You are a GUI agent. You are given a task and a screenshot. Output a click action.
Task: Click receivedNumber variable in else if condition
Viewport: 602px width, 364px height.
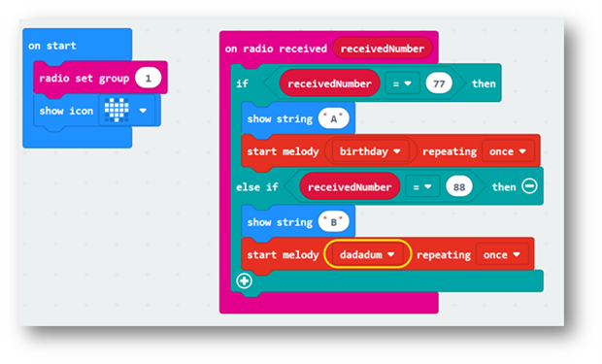[x=350, y=187]
